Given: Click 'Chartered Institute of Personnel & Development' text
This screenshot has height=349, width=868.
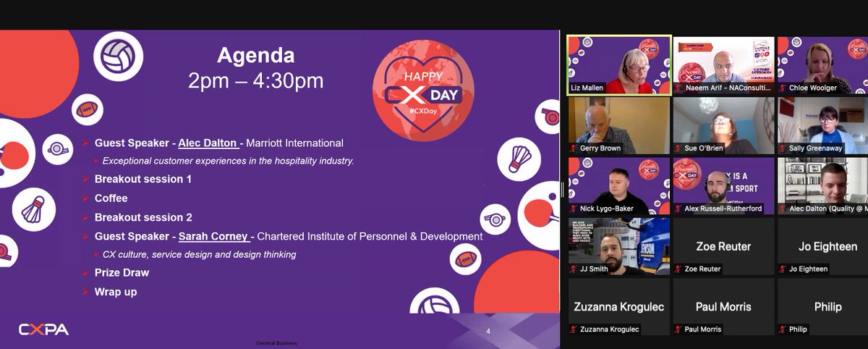Looking at the screenshot, I should pyautogui.click(x=370, y=236).
